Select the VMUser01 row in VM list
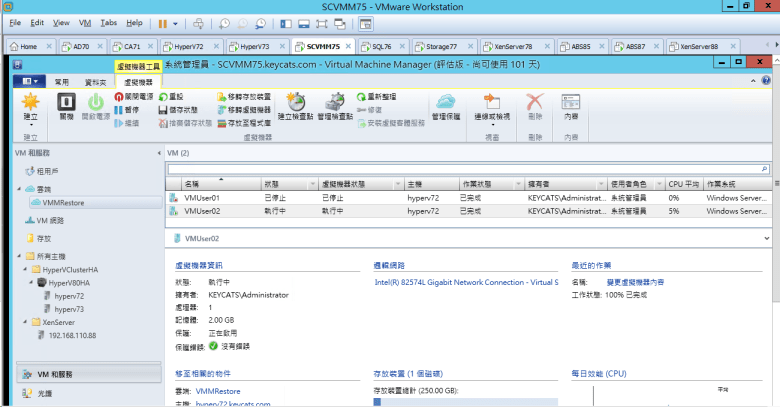 [x=202, y=198]
